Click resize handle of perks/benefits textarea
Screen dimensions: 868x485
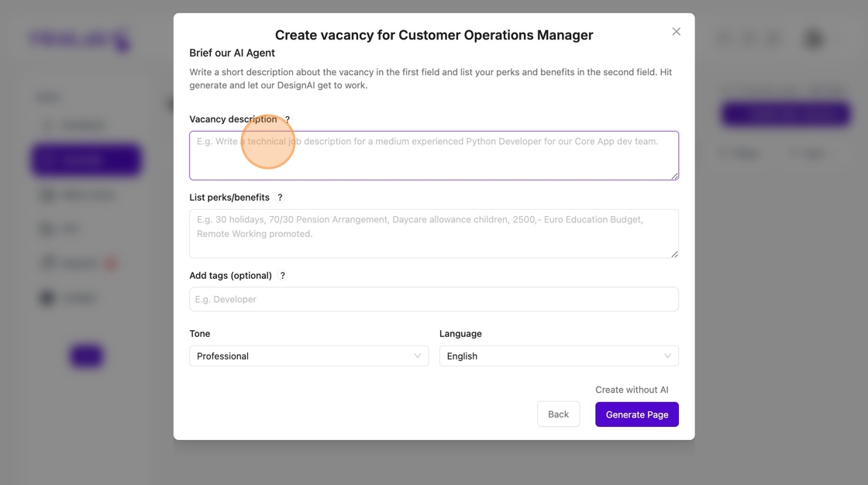674,254
